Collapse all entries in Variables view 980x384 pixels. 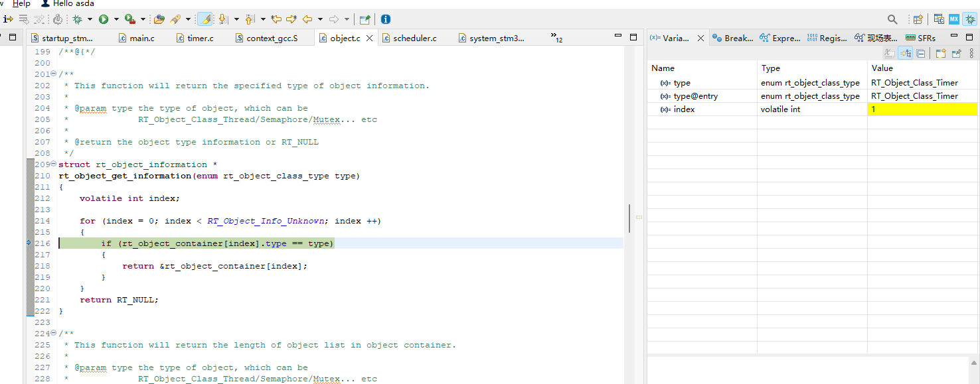(x=921, y=53)
